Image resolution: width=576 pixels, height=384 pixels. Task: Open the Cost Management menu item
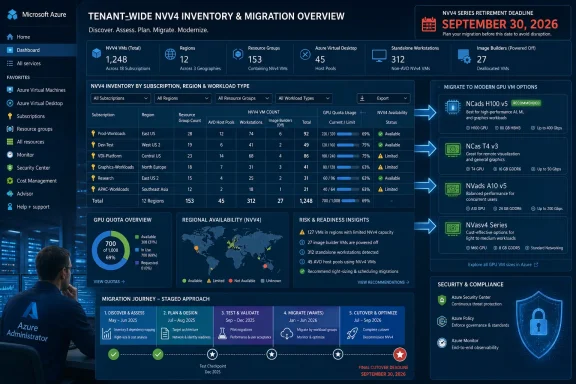[x=38, y=181]
